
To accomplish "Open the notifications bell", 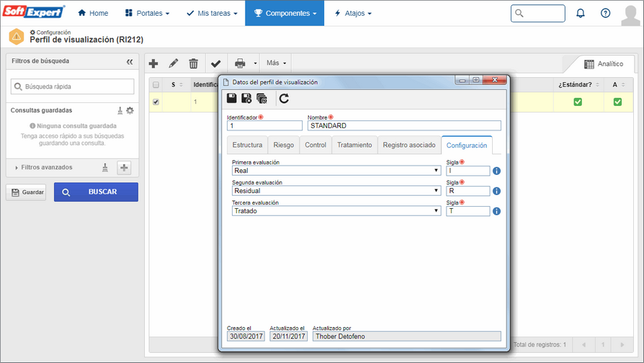I will 581,13.
